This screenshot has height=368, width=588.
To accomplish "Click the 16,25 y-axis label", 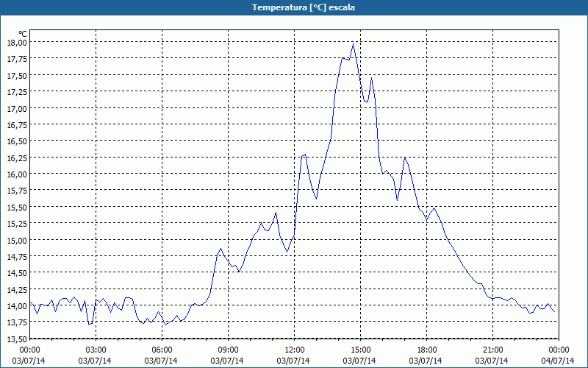I will click(x=17, y=158).
